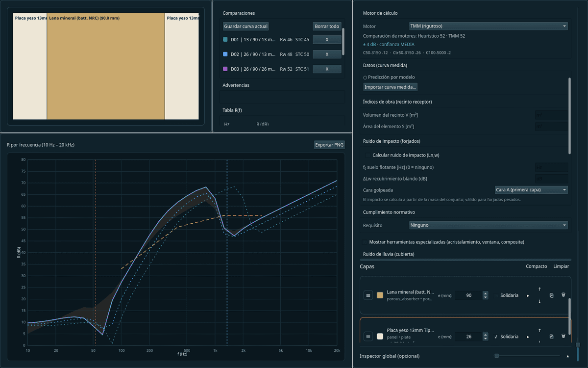The width and height of the screenshot is (588, 368).
Task: Expand details of the Placa yeso layer
Action: click(x=528, y=337)
